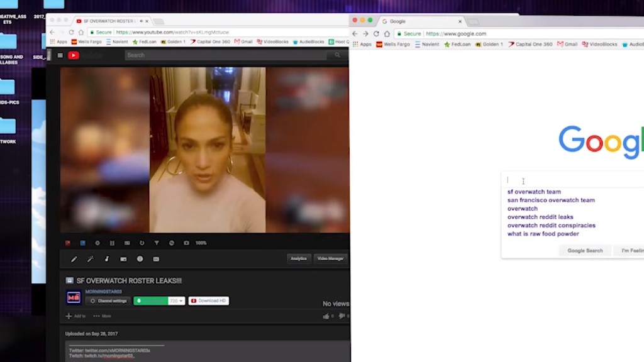Open the Apps shortcut in the Google window
The width and height of the screenshot is (644, 362).
[x=362, y=45]
